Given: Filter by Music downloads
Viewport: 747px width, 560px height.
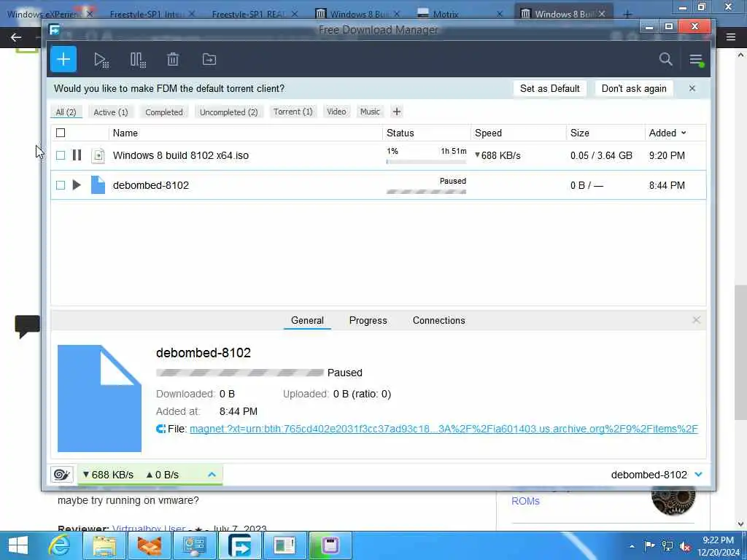Looking at the screenshot, I should pyautogui.click(x=370, y=112).
